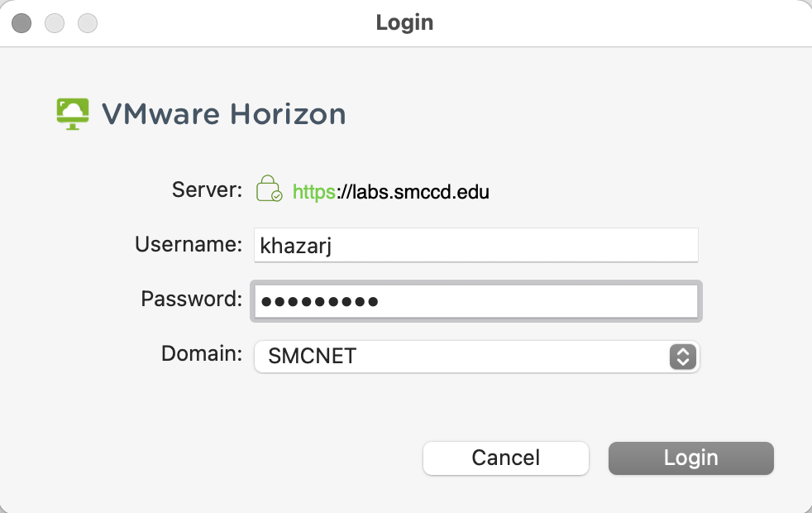Cancel the login dialog
Screen dimensions: 812x513
click(506, 458)
